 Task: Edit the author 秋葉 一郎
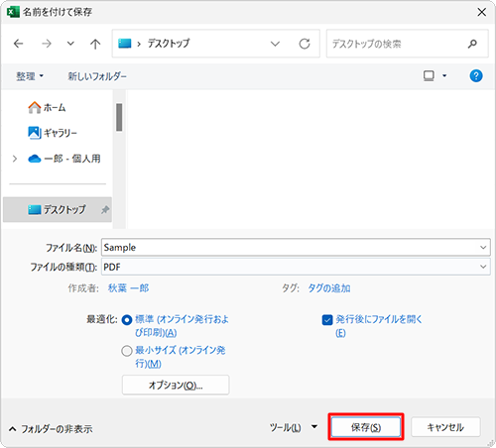(129, 288)
